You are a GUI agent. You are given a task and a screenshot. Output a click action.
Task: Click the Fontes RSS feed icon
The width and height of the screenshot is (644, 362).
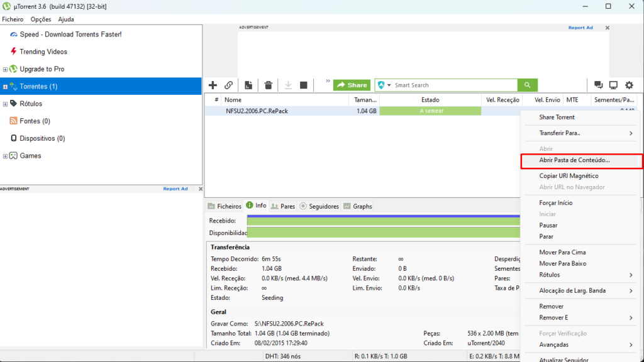point(14,121)
